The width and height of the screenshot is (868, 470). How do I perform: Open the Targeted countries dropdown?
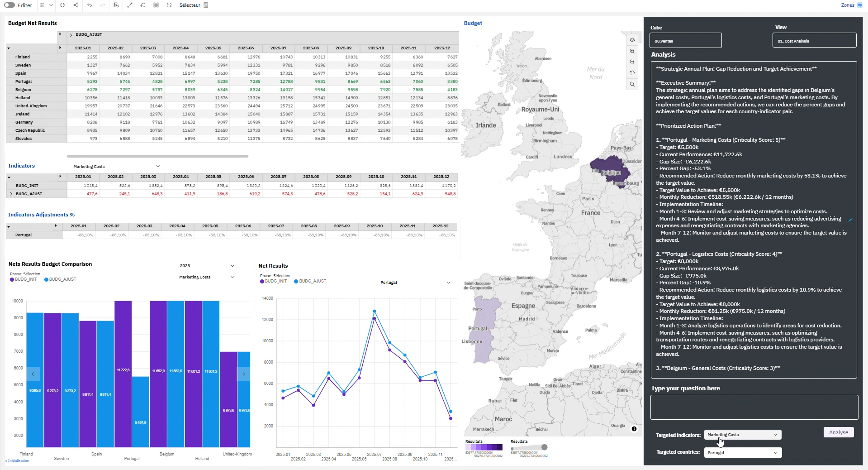(x=742, y=453)
